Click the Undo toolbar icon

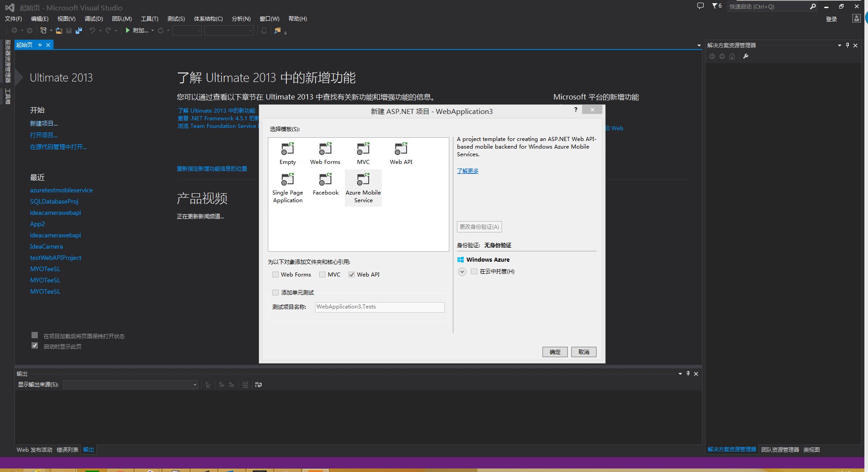click(92, 31)
